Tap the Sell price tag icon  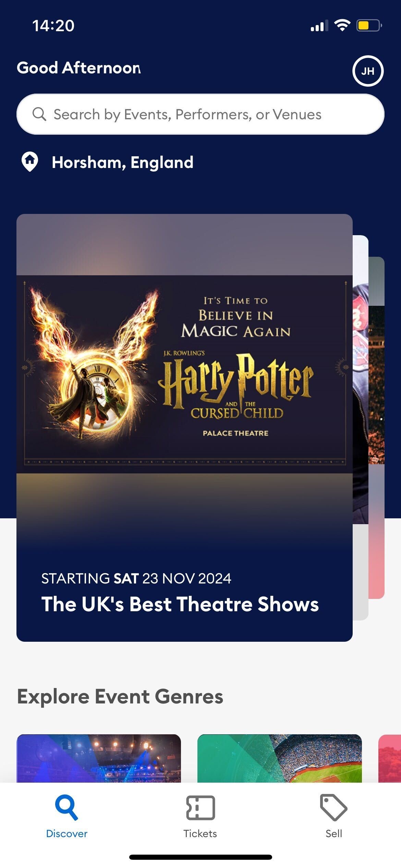coord(333,807)
